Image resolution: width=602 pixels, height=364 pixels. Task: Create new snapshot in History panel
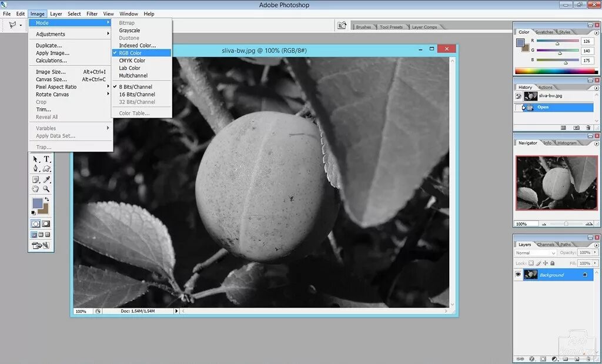[576, 128]
